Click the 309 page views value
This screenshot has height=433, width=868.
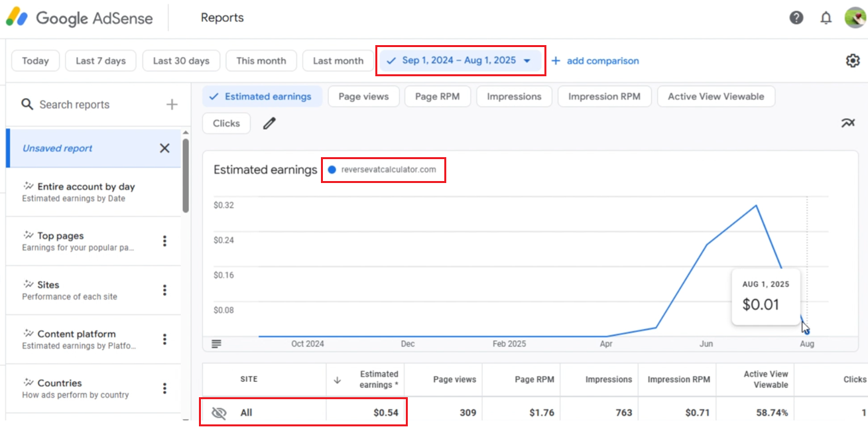[x=467, y=412]
